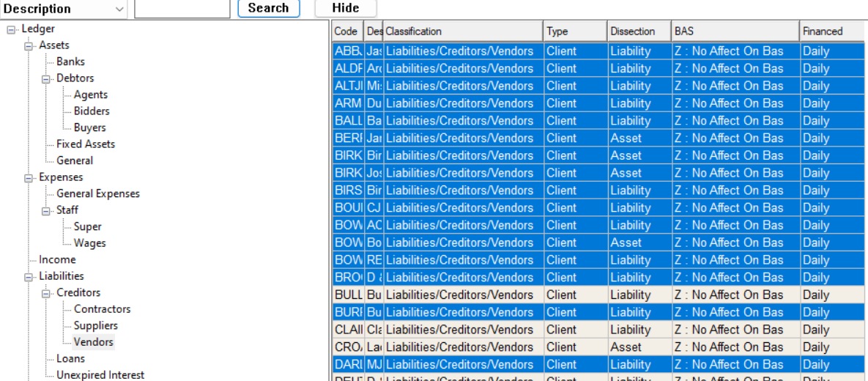The width and height of the screenshot is (868, 381).
Task: Select Debtors tree label
Action: [x=75, y=78]
